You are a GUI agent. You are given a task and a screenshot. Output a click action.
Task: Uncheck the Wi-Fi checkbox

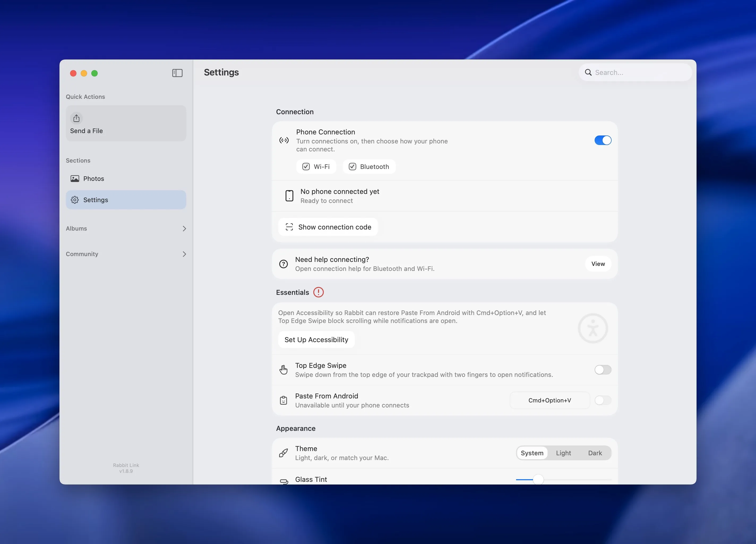pos(306,167)
